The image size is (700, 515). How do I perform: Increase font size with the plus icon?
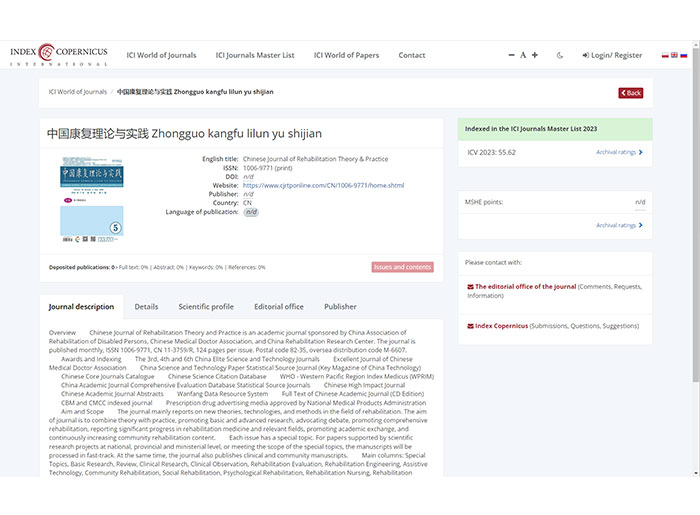click(x=535, y=55)
